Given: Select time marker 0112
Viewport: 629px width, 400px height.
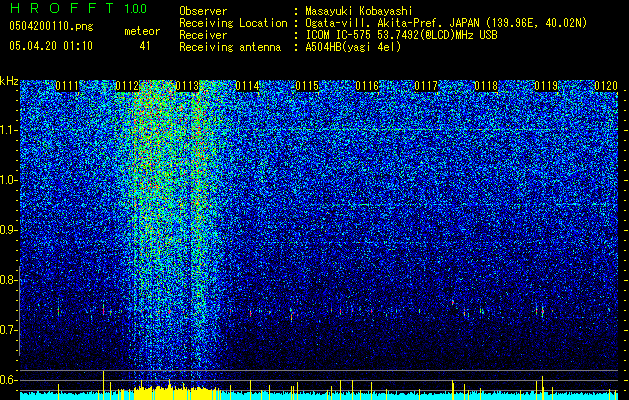Looking at the screenshot, I should (x=127, y=86).
